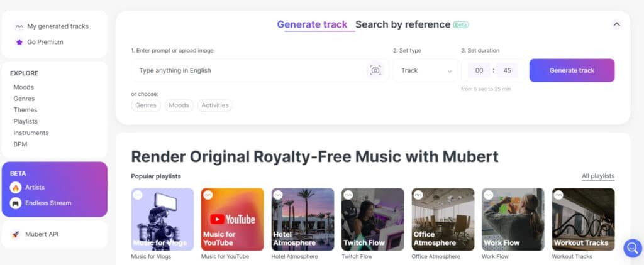644x265 pixels.
Task: Open the Hotel Atmosphere playlist thumbnail
Action: (x=303, y=219)
